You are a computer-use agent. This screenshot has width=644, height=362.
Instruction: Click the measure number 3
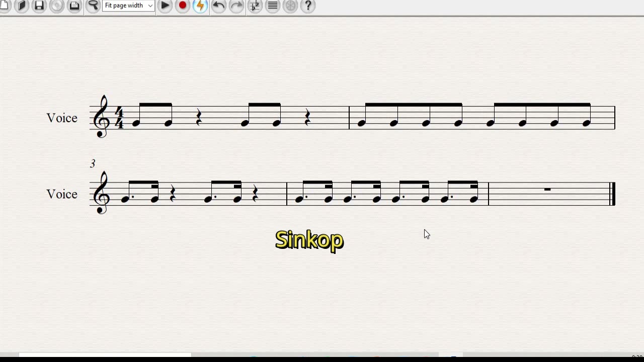93,163
